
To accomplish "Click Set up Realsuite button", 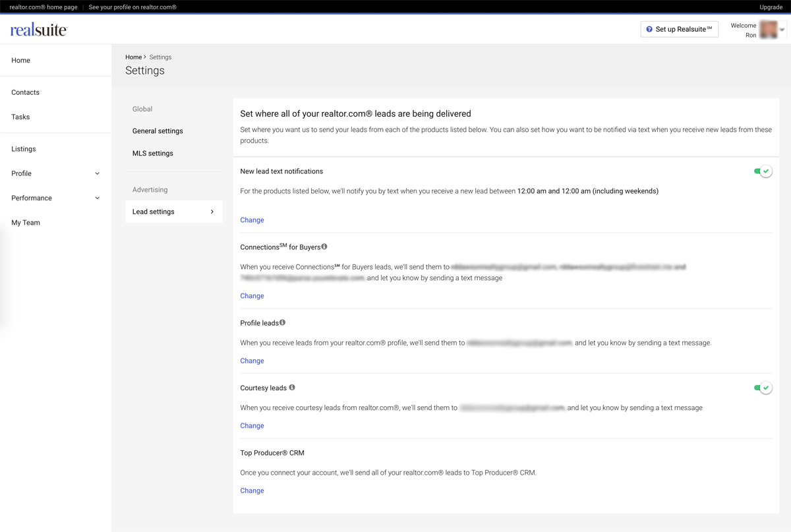I will pyautogui.click(x=680, y=29).
